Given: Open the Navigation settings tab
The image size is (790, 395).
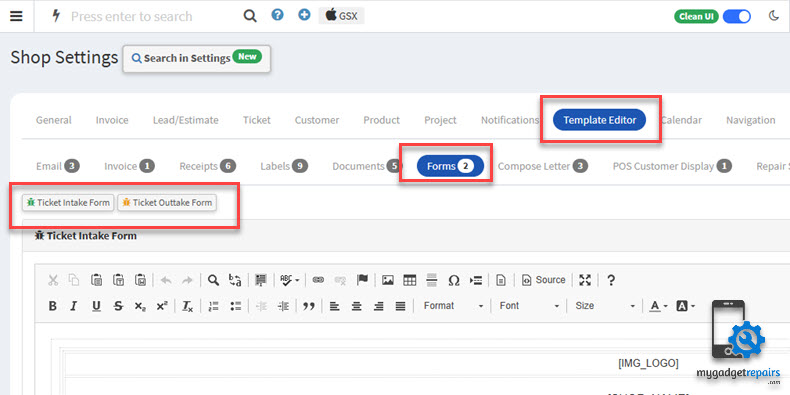Looking at the screenshot, I should tap(750, 120).
